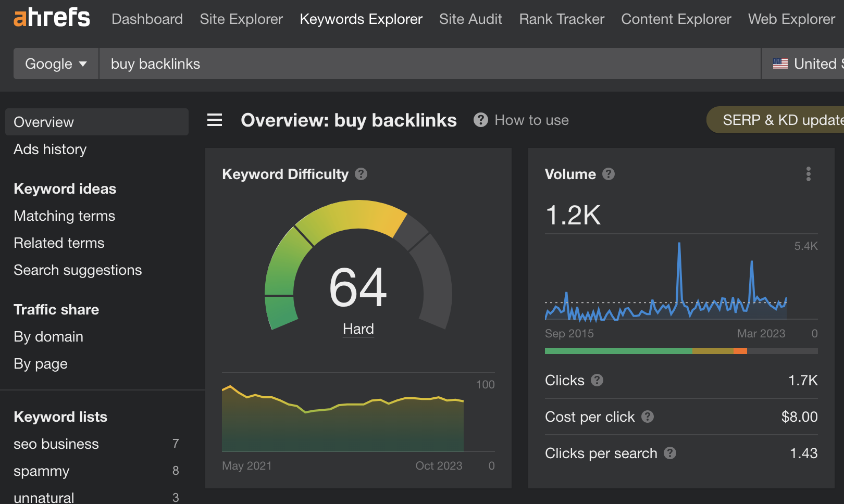
Task: Open the Volume card three-dot menu
Action: click(809, 174)
